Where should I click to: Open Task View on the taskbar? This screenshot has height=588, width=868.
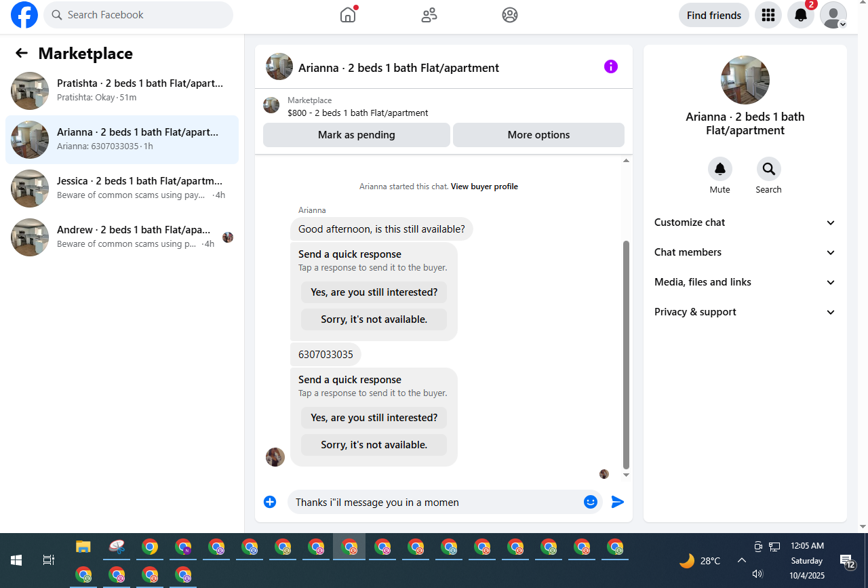[49, 560]
